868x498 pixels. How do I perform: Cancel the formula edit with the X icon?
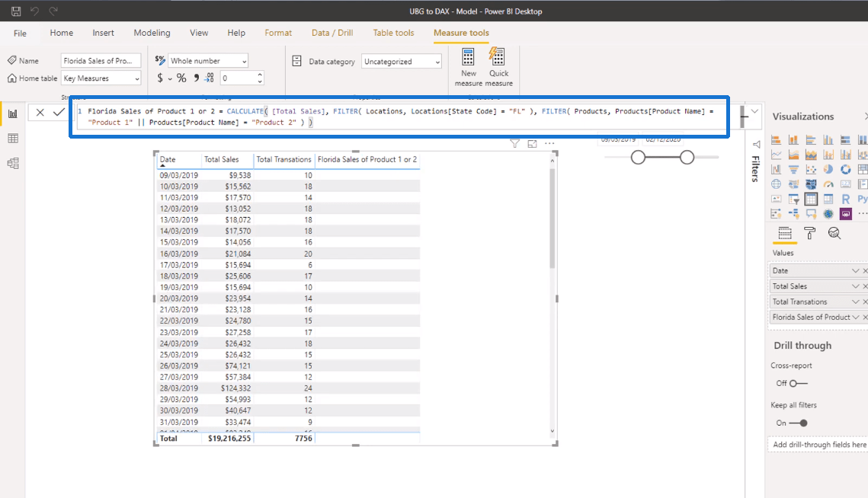pos(40,113)
